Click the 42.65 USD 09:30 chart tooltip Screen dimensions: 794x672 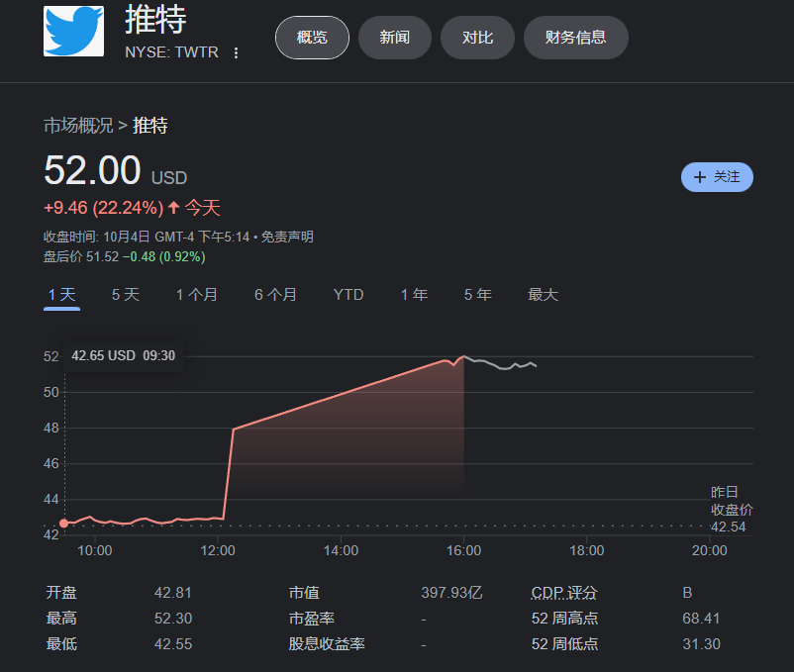click(123, 355)
